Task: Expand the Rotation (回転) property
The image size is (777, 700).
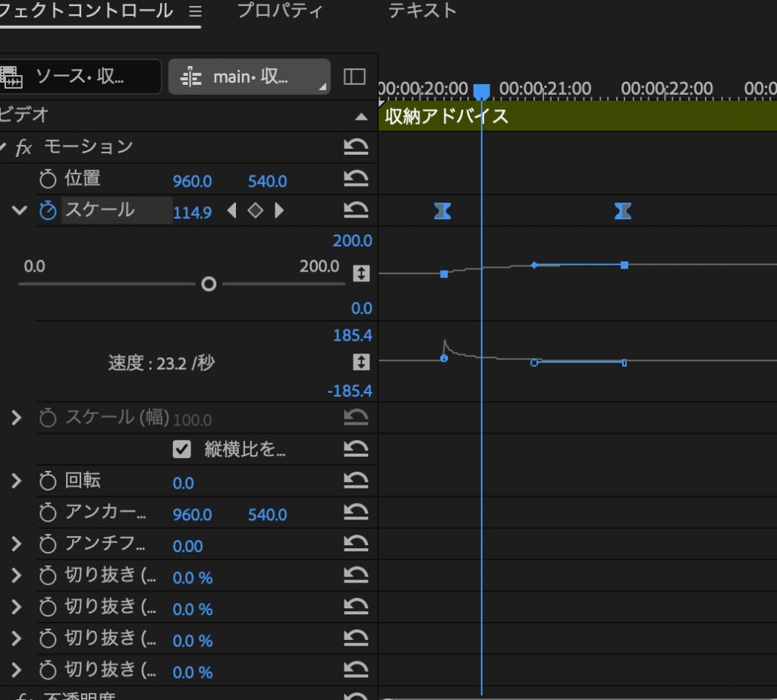Action: 17,481
